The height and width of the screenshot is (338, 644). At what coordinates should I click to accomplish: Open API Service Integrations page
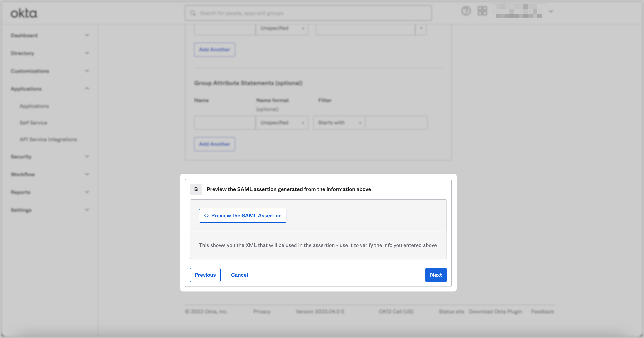coord(48,139)
